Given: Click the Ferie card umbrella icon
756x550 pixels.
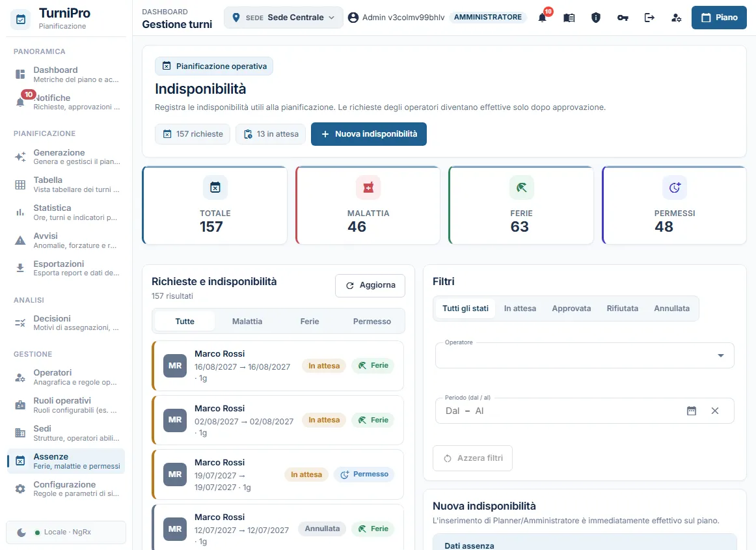Looking at the screenshot, I should [x=522, y=187].
